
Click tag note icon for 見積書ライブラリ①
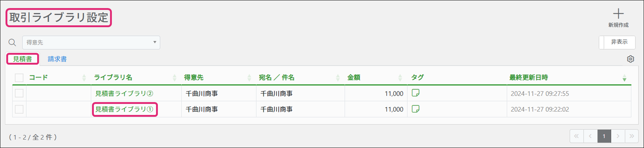pos(415,109)
